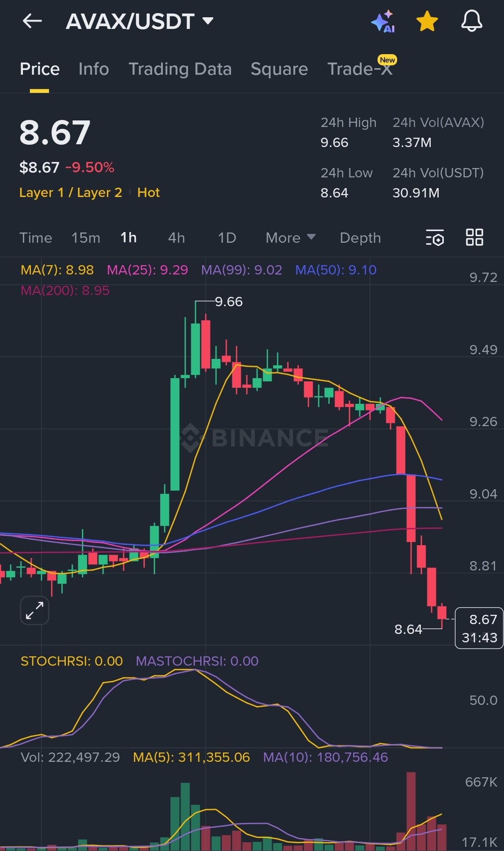
Task: Tap the 8.64 low price marker
Action: click(408, 629)
